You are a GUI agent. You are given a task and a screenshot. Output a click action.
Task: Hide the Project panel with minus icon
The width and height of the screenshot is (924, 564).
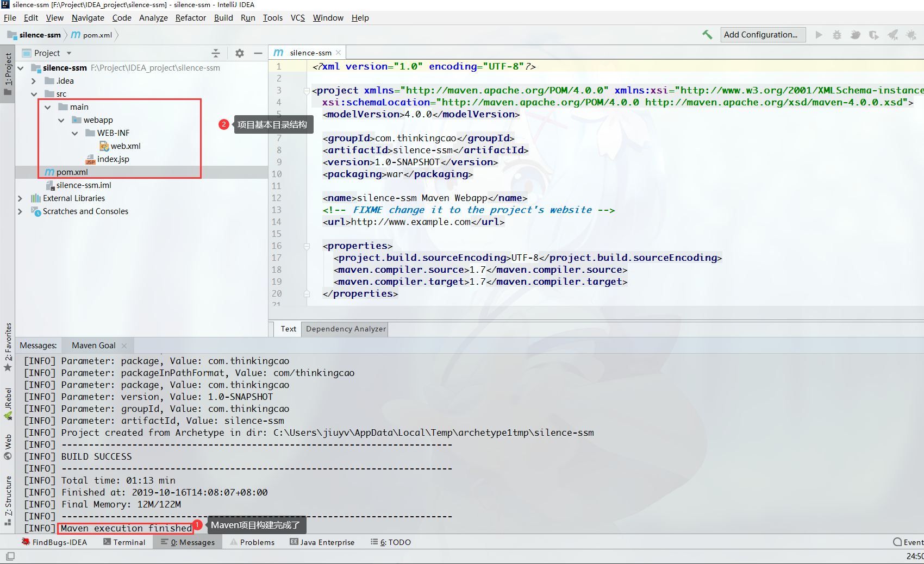tap(258, 53)
